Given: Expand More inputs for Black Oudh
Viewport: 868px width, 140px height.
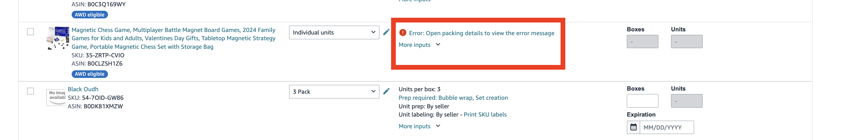Looking at the screenshot, I should [x=419, y=126].
